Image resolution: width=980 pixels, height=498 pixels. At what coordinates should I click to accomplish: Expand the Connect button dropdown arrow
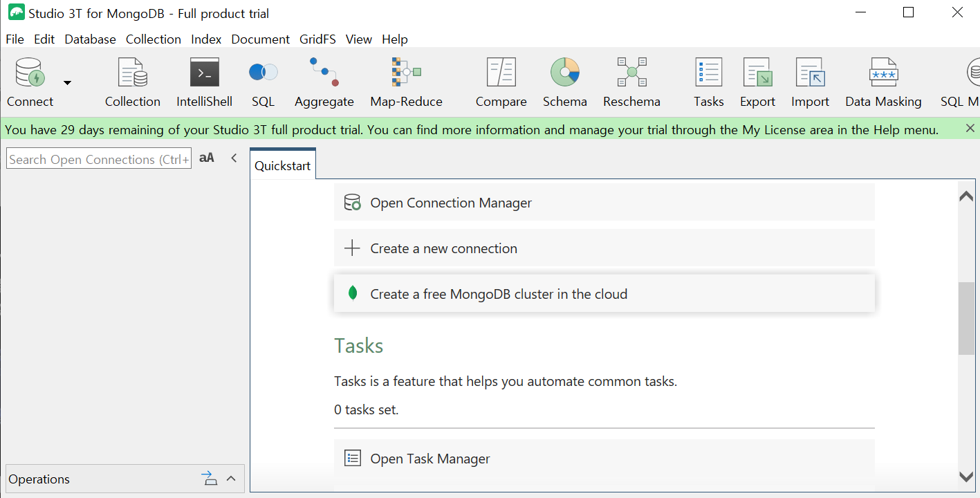click(x=67, y=83)
